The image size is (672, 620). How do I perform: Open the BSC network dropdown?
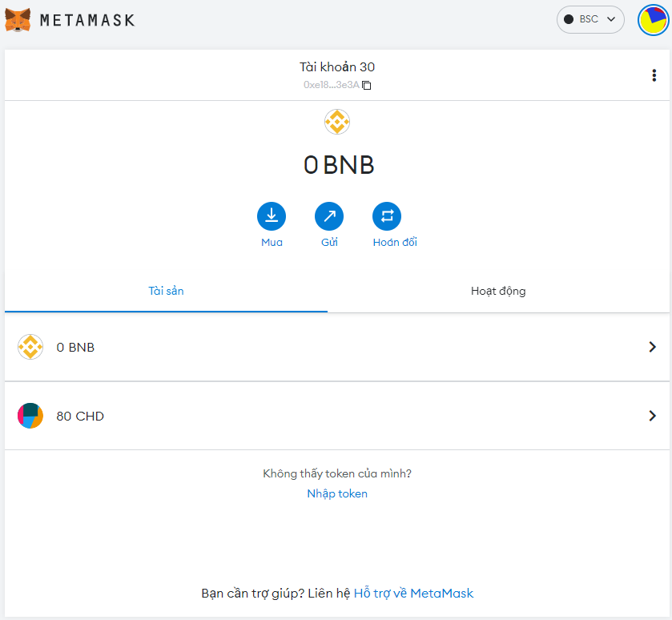point(590,19)
